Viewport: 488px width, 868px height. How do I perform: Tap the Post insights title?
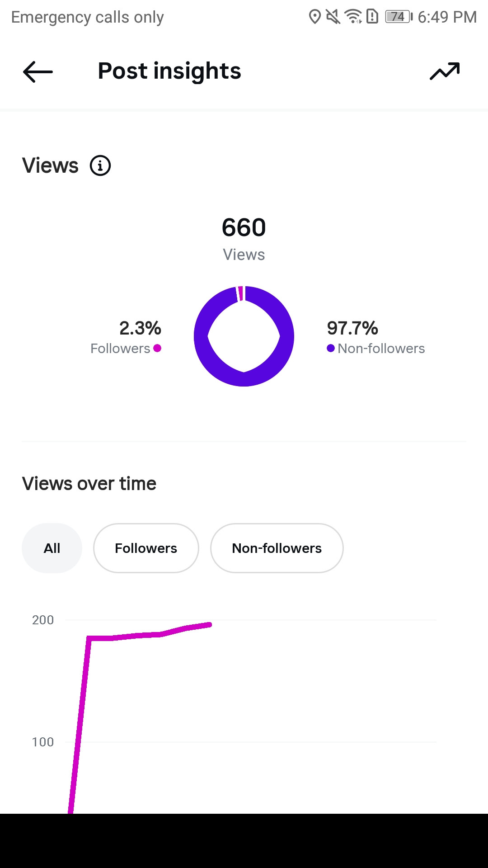pos(169,71)
